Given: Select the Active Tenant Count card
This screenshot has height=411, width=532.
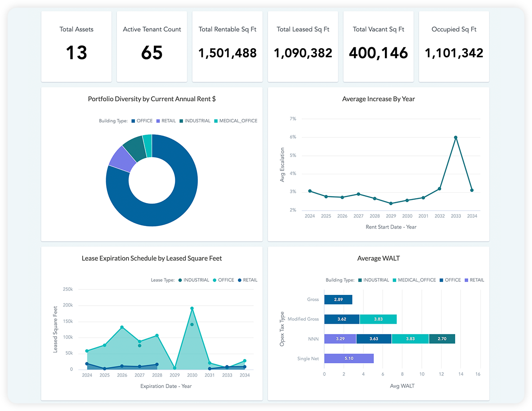Looking at the screenshot, I should (152, 46).
